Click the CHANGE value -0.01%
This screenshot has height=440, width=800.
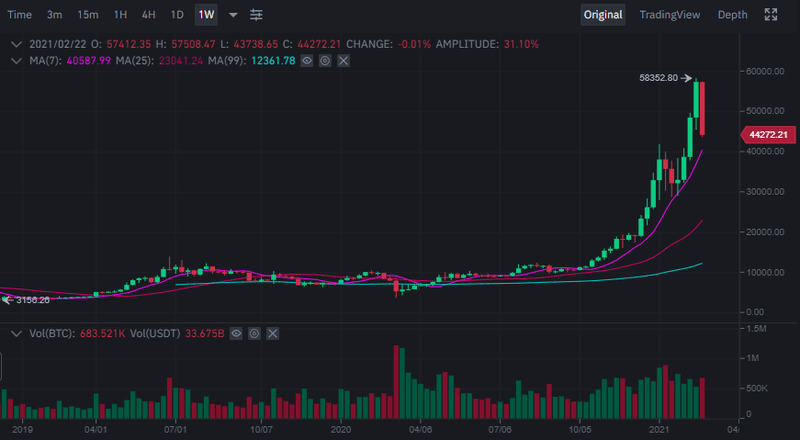pyautogui.click(x=414, y=44)
